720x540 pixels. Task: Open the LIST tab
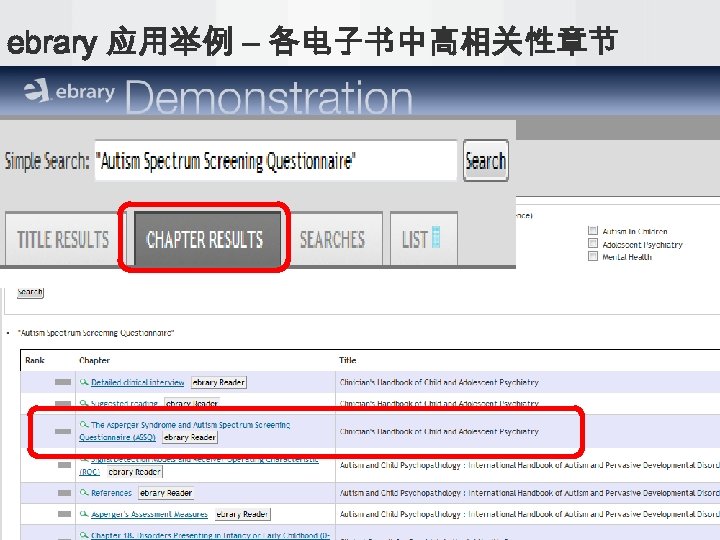point(423,239)
